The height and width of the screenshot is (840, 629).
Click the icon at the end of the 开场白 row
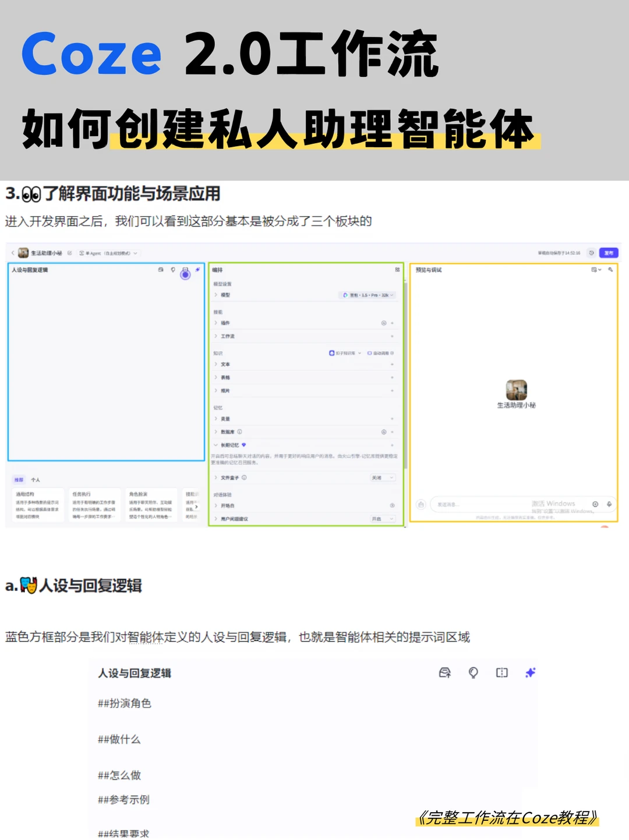pos(392,505)
